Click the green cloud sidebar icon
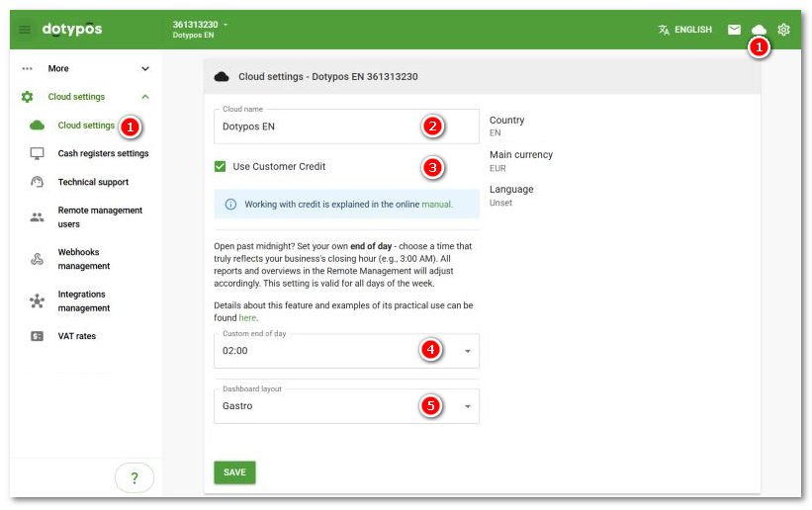The width and height of the screenshot is (812, 510). 37,126
